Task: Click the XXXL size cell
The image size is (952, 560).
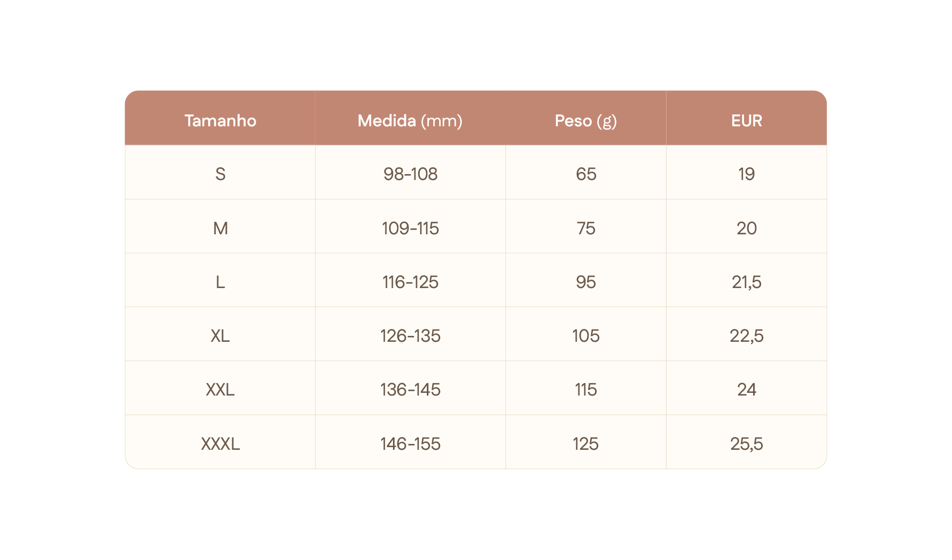Action: (220, 444)
